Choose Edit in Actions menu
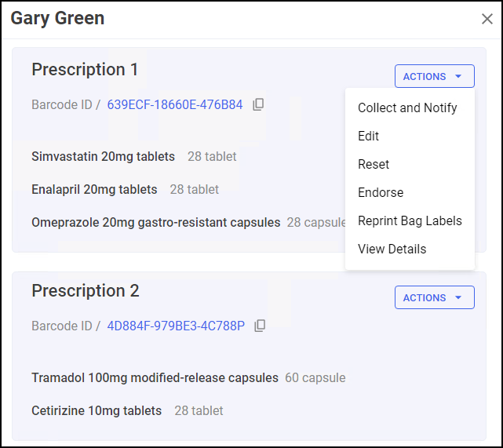The image size is (503, 448). point(369,136)
